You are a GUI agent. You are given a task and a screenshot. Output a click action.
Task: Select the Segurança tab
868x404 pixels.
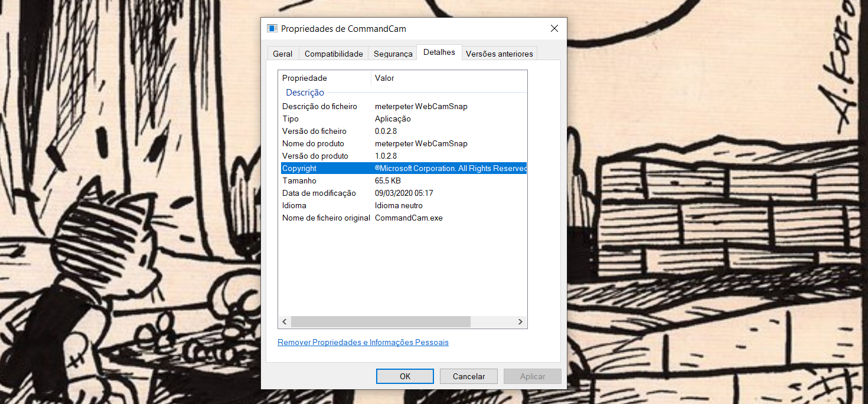click(393, 54)
